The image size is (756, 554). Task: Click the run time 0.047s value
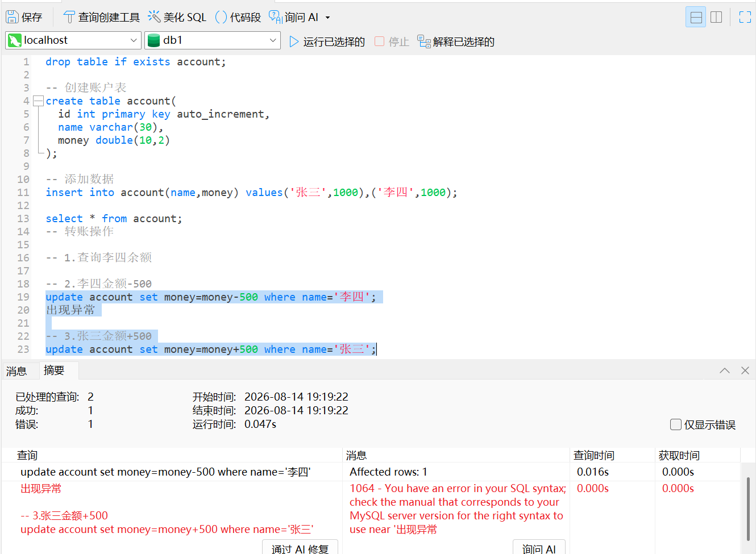pos(260,424)
